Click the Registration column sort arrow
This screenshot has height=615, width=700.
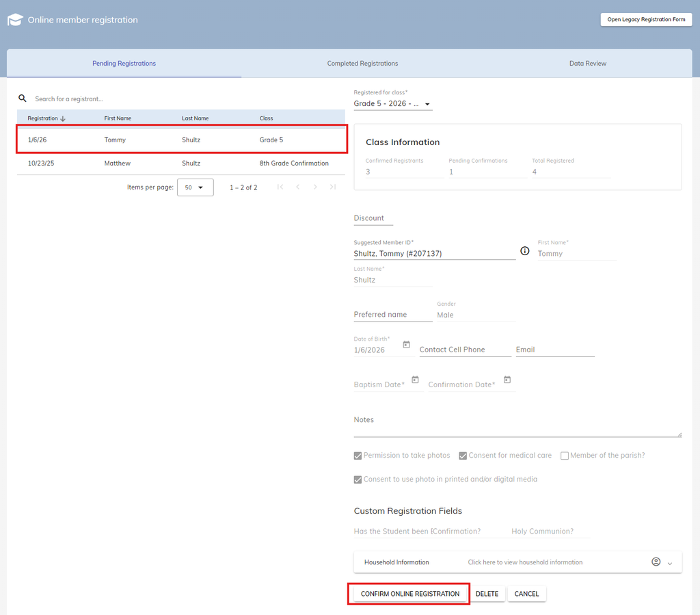(63, 119)
